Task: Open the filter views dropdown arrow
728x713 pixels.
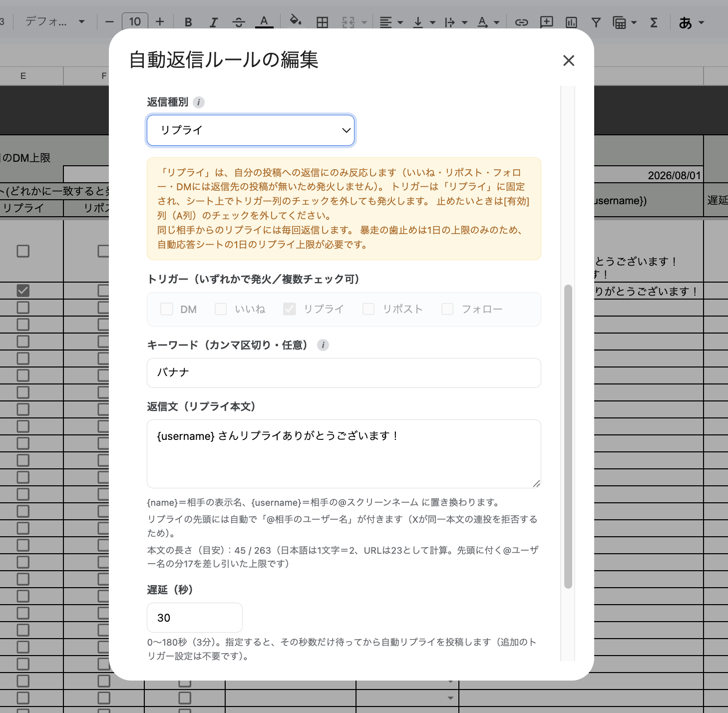Action: [x=634, y=22]
